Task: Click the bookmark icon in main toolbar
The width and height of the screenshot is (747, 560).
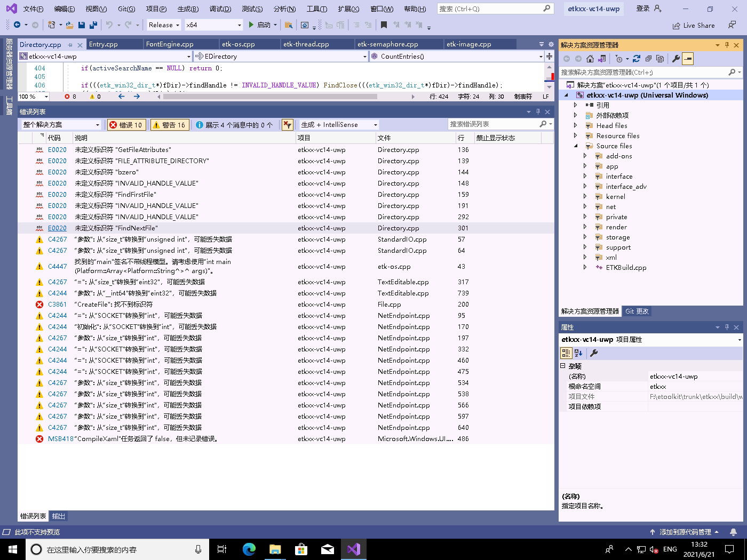Action: pyautogui.click(x=384, y=25)
